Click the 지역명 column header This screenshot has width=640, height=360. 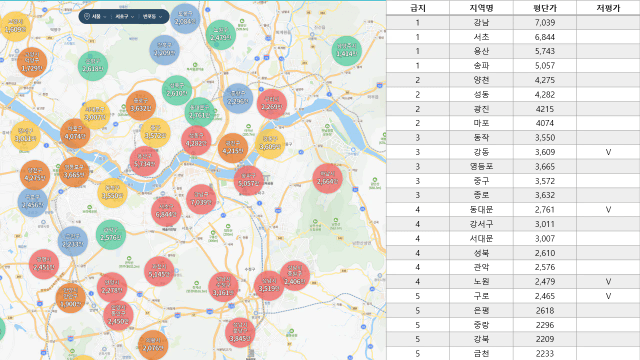pos(481,8)
